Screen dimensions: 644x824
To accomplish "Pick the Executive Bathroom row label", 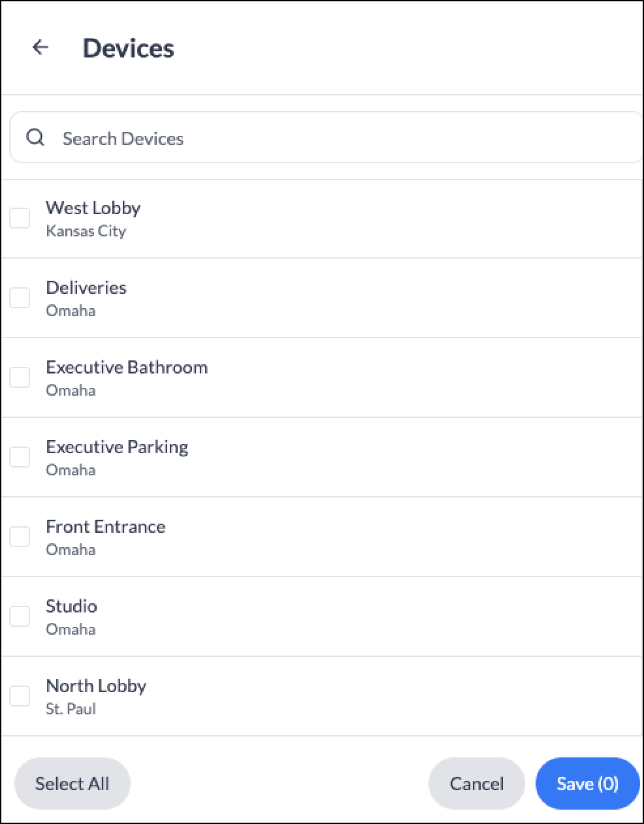I will [x=127, y=367].
